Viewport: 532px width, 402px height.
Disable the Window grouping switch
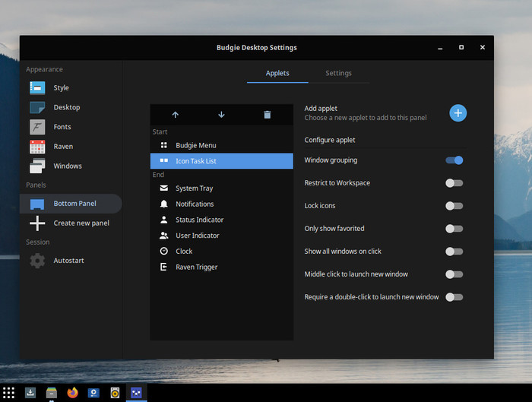(454, 160)
